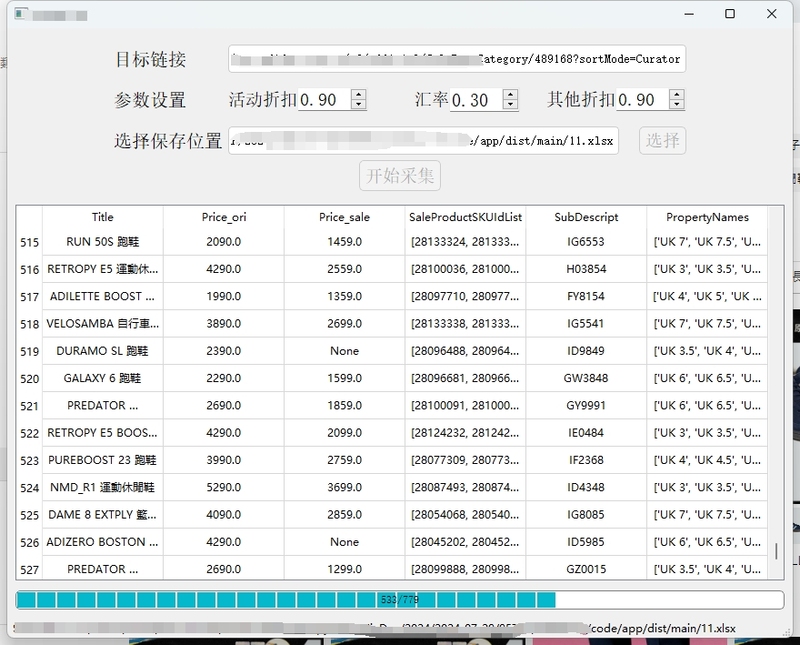Select the PropertyNames cell in row 517
This screenshot has height=645, width=800.
tap(707, 296)
